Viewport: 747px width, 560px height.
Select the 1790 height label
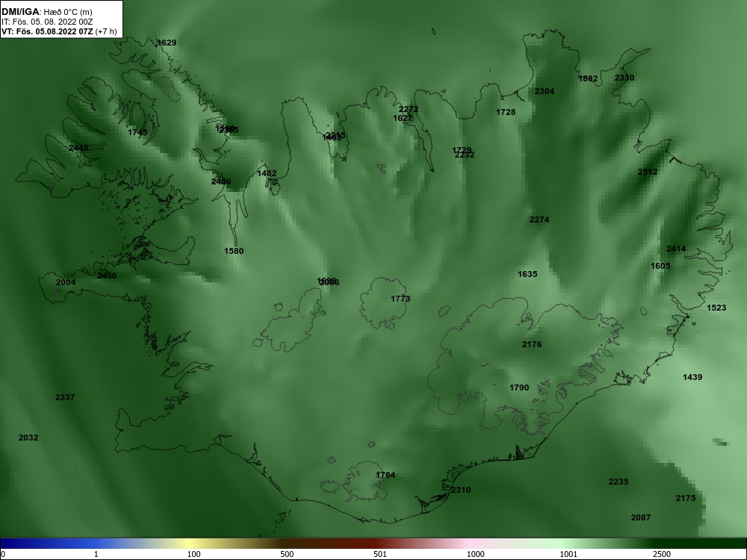pos(519,388)
